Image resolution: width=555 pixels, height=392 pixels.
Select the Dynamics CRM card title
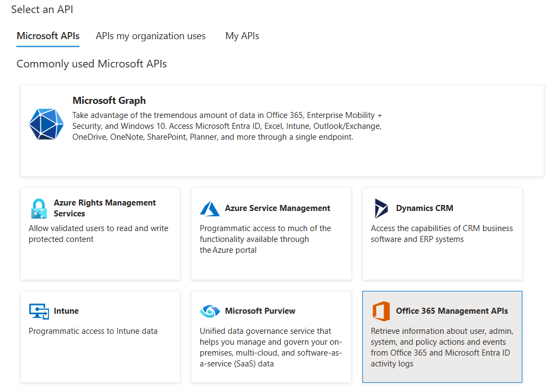click(424, 208)
